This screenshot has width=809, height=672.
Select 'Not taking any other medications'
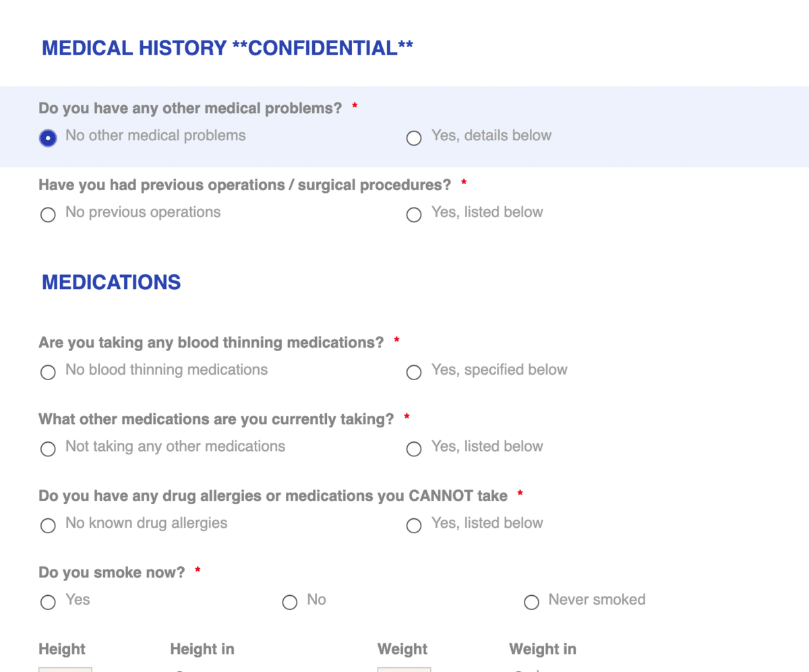pyautogui.click(x=47, y=449)
